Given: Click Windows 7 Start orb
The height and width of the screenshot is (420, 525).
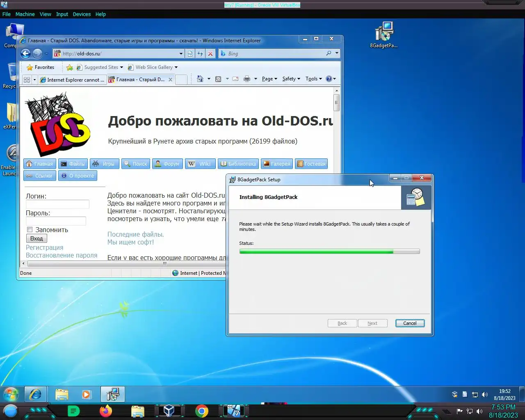Looking at the screenshot, I should [x=11, y=395].
